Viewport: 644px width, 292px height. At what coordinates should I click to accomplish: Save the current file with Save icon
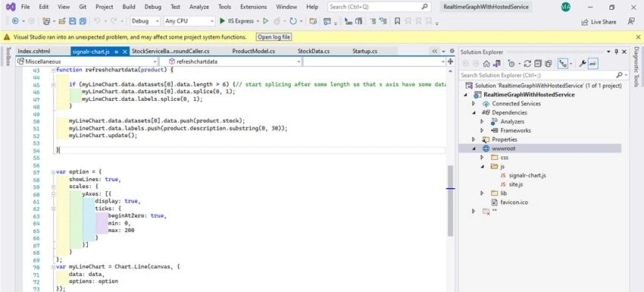[72, 21]
